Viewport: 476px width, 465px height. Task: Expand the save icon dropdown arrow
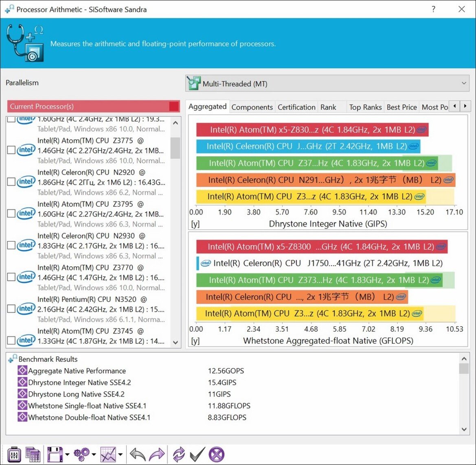tap(67, 454)
